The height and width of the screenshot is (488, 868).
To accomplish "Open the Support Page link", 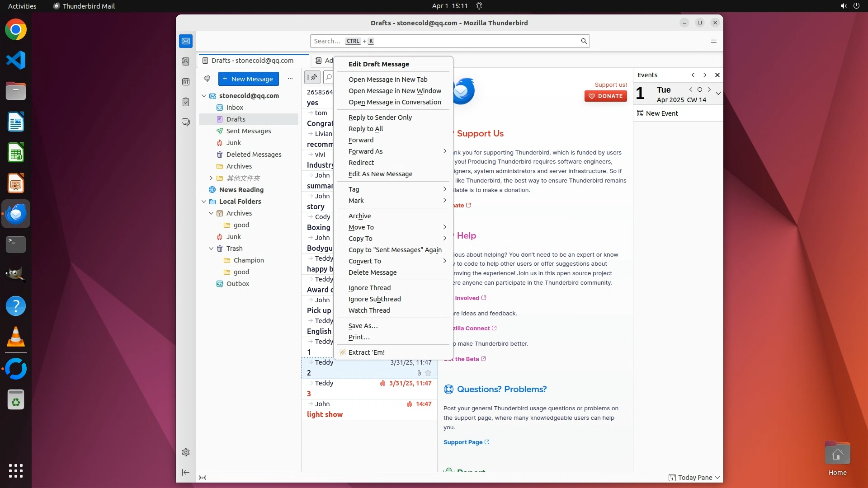I will pos(463,442).
